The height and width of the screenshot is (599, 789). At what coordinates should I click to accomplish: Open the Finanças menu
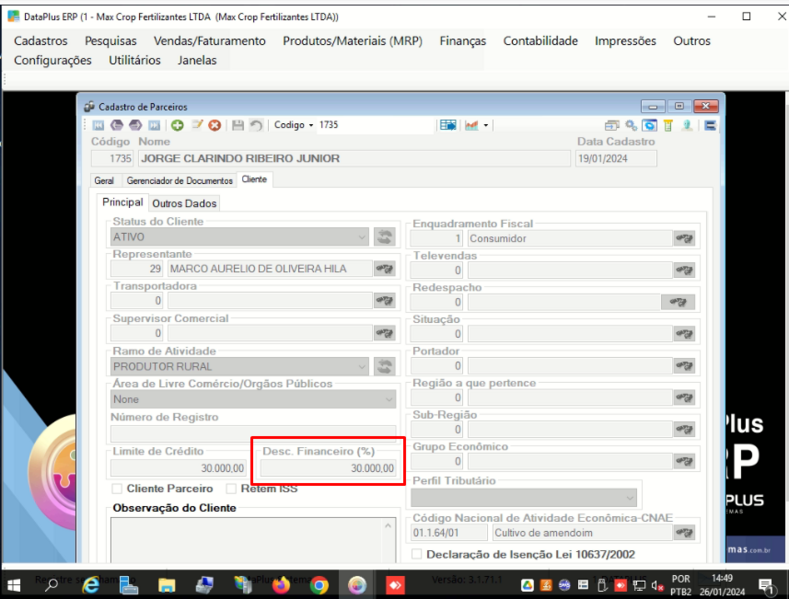tap(463, 41)
